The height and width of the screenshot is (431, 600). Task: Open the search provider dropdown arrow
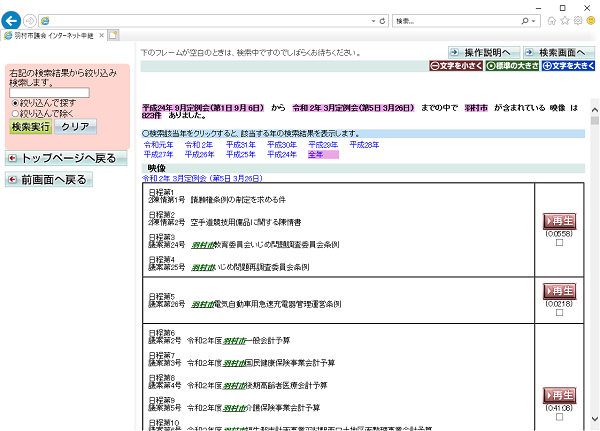(533, 21)
